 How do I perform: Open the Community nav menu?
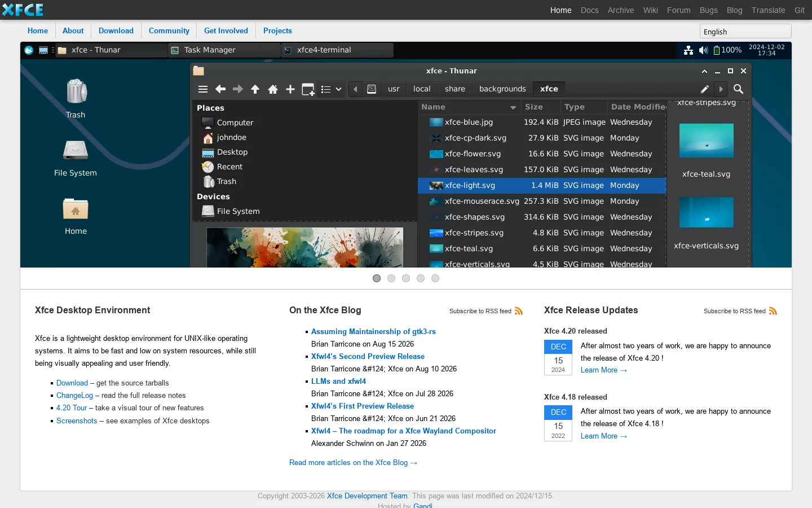169,30
